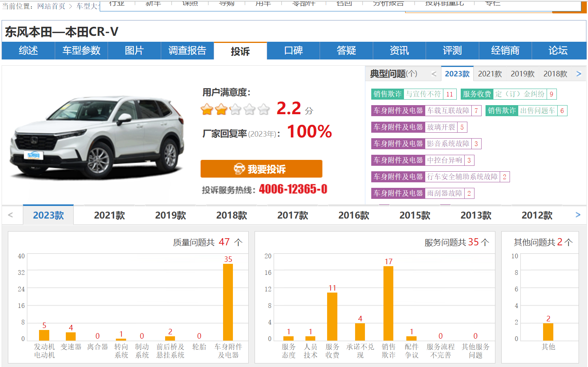588x367 pixels.
Task: Click the 100% 厂家回复率 value
Action: pos(310,132)
